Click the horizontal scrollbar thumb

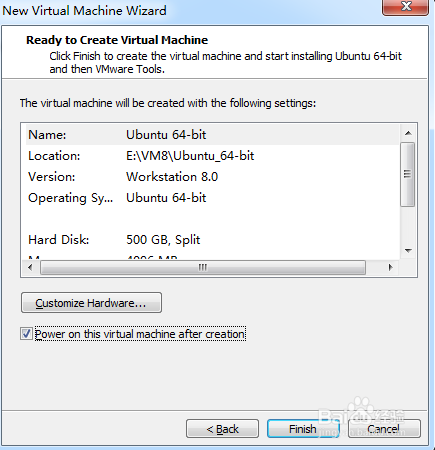tap(203, 268)
